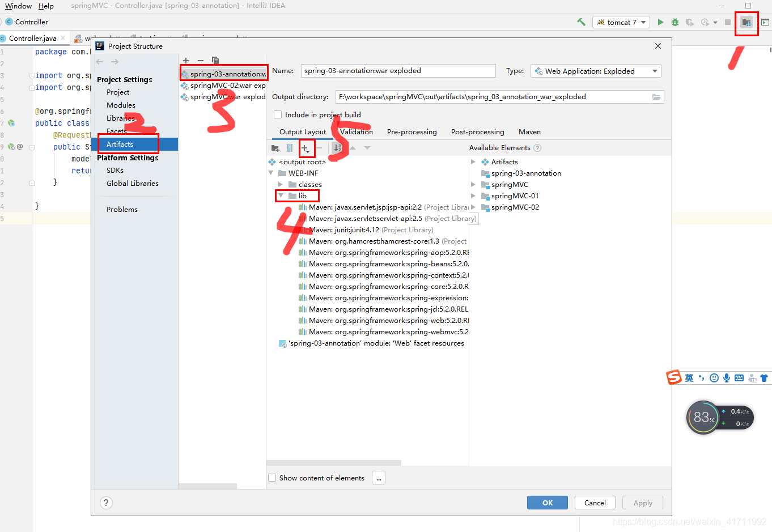The height and width of the screenshot is (532, 772).
Task: Collapse the WEB-INF node
Action: click(x=271, y=173)
